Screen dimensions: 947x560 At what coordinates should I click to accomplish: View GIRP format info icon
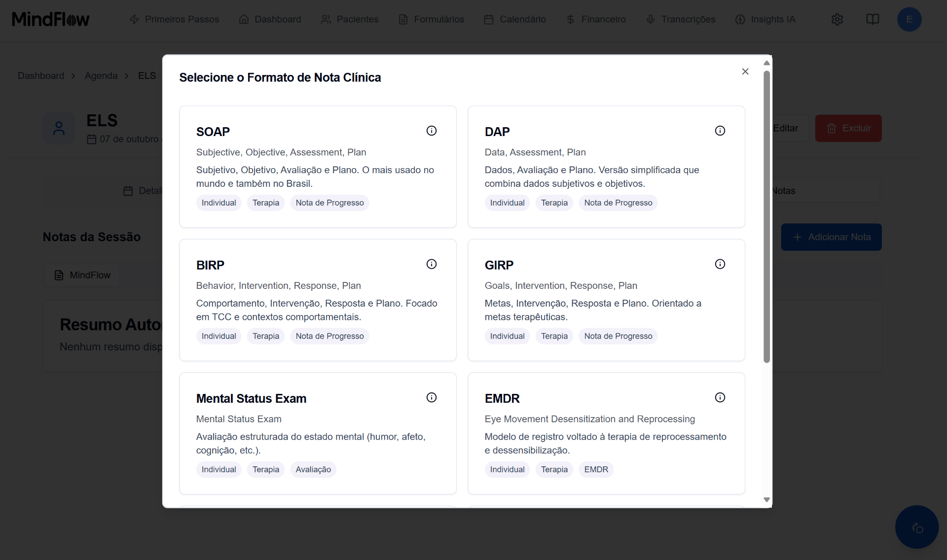click(720, 264)
